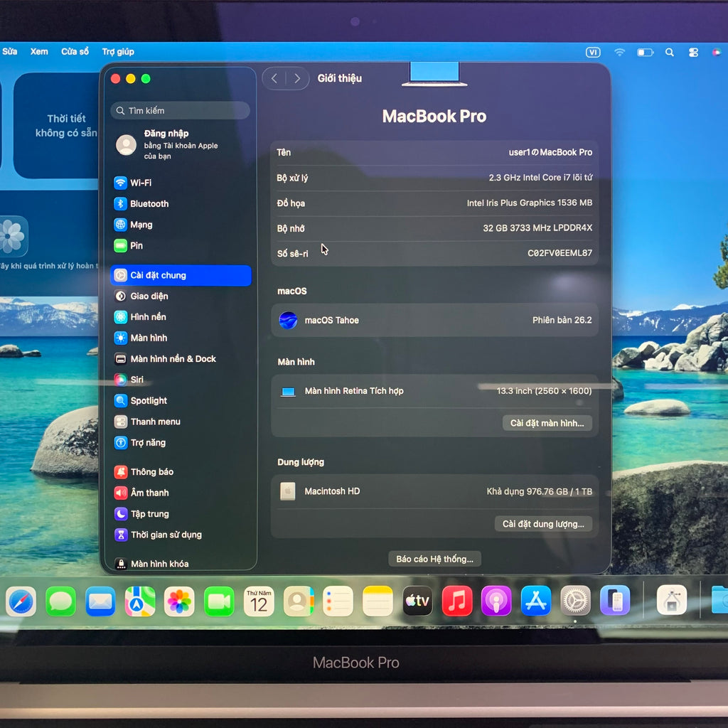The height and width of the screenshot is (728, 728).
Task: Open the Cửa sổ menu
Action: coord(75,52)
